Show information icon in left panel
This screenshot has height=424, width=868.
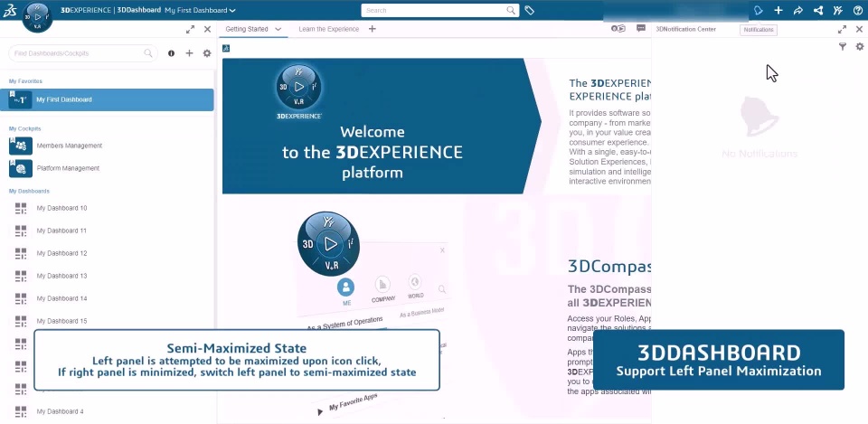click(171, 53)
